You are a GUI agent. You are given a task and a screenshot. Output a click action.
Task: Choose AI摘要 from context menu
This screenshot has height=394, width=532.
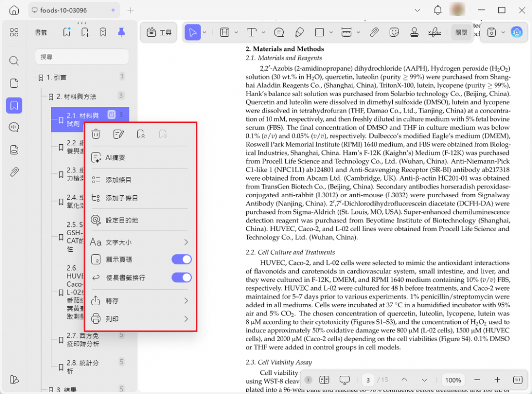click(x=139, y=158)
